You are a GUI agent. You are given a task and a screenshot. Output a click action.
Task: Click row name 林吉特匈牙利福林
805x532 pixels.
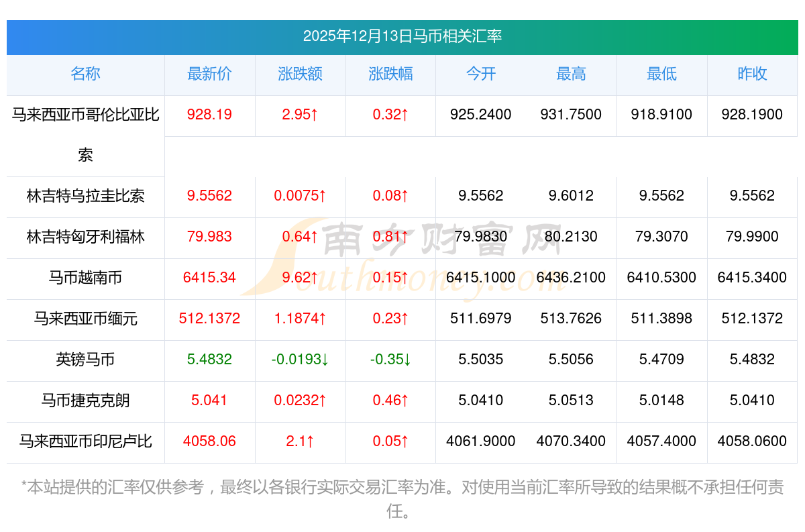coord(85,237)
